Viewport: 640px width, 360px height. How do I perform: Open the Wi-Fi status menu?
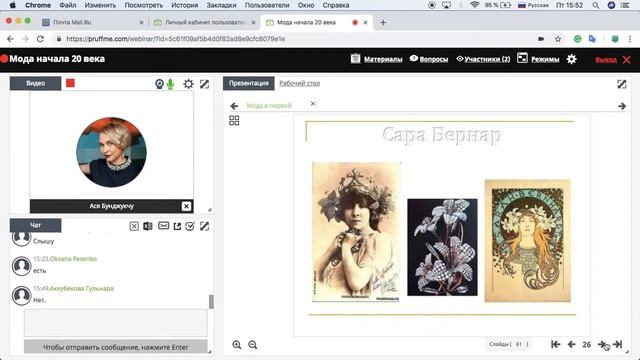(474, 5)
